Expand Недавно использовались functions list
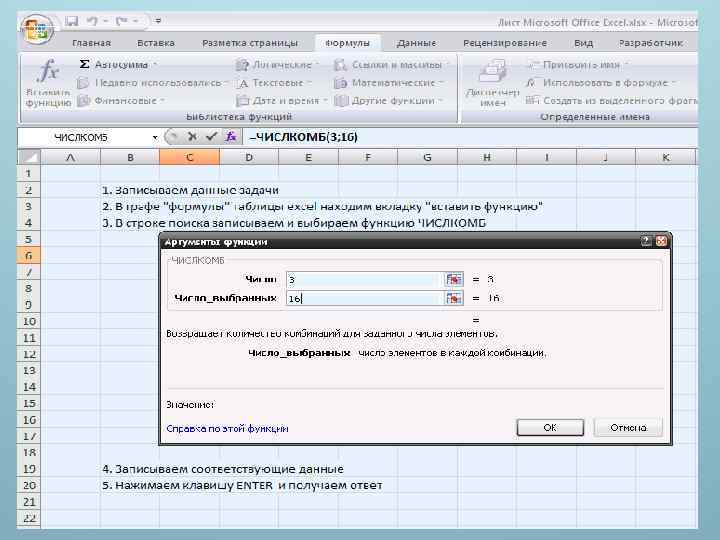The image size is (720, 540). tap(153, 83)
